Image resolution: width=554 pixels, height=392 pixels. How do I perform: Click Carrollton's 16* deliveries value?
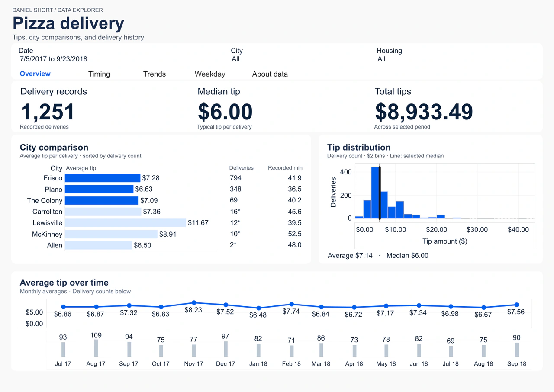(235, 212)
